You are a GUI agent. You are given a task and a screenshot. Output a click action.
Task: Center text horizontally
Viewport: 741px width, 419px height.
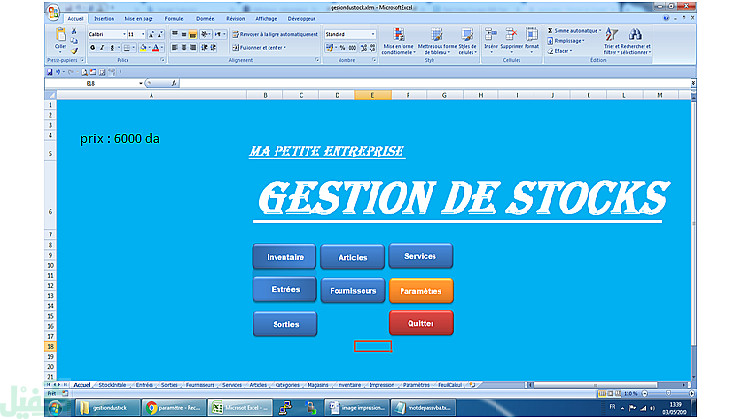tap(184, 48)
